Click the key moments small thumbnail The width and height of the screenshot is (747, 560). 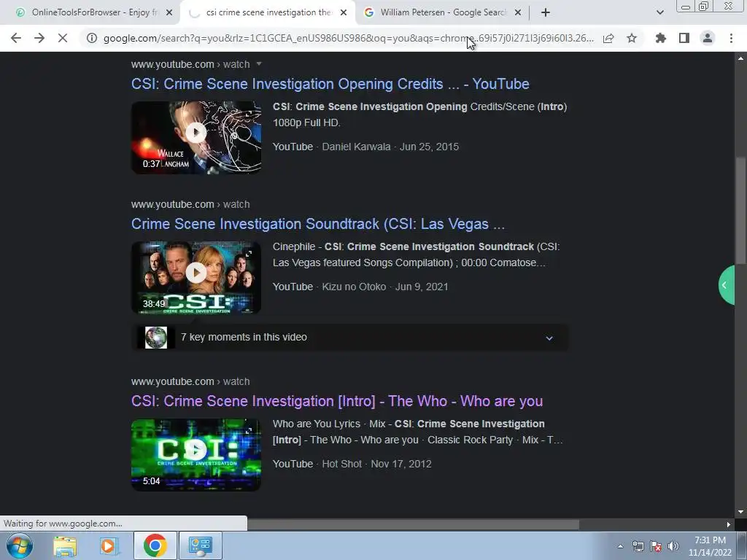point(156,338)
